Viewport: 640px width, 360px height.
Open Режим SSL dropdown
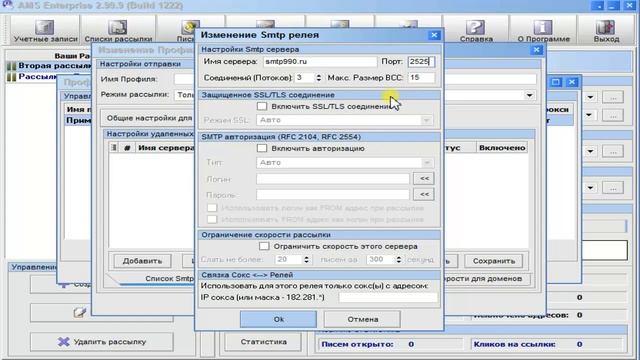[x=344, y=120]
